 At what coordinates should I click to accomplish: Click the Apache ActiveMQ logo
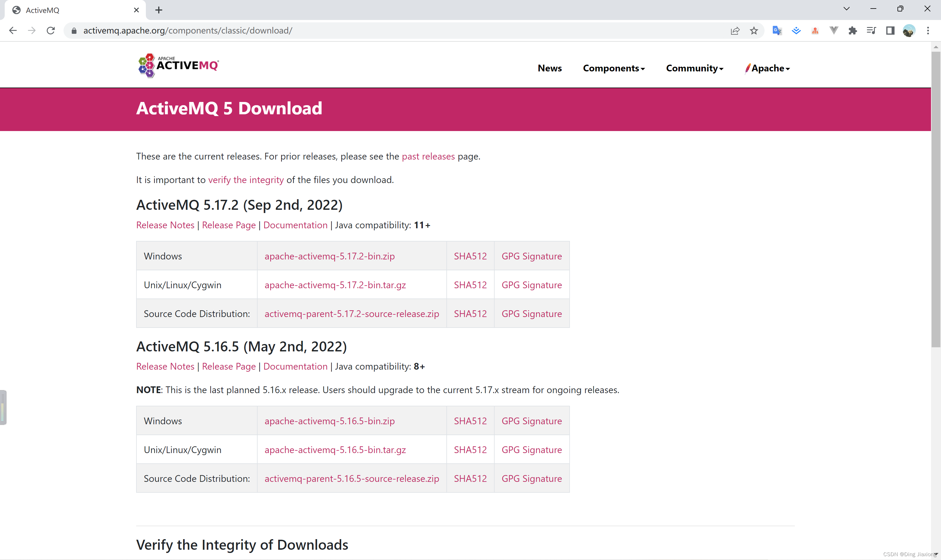[178, 65]
